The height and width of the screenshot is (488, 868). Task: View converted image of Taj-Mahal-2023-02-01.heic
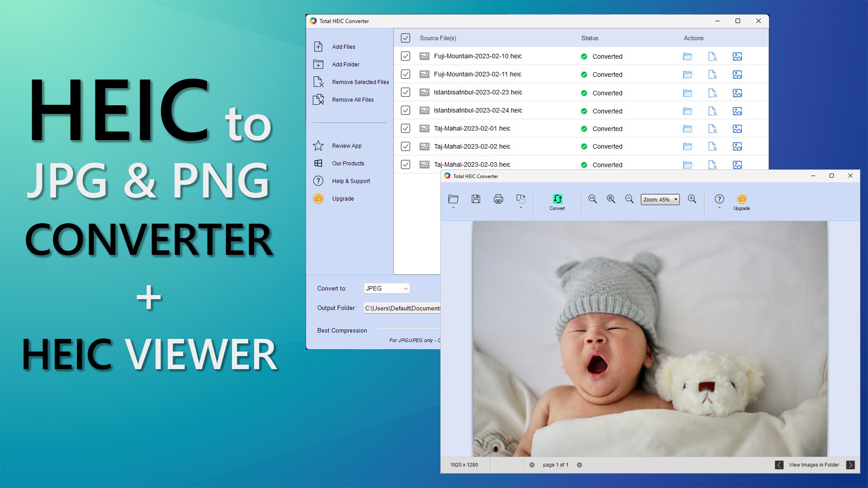point(737,129)
